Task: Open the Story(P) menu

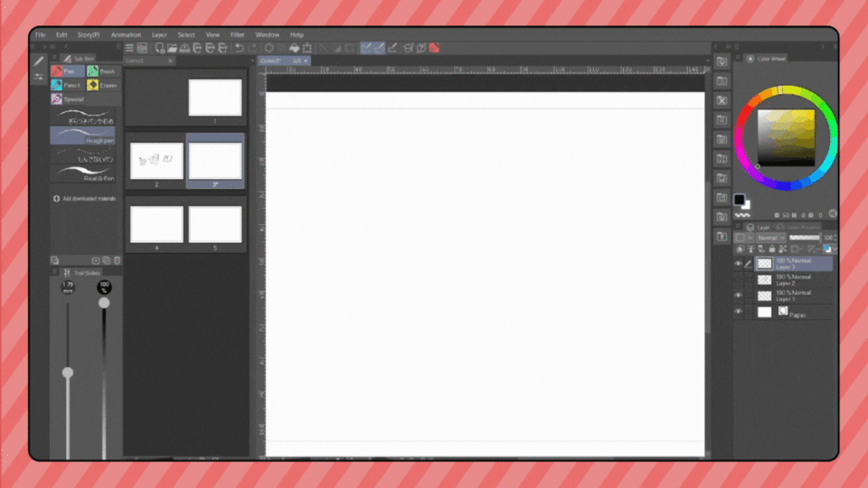Action: [89, 35]
